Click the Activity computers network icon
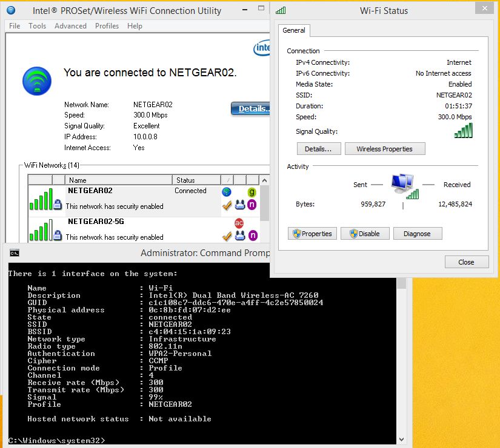This screenshot has height=448, width=500. [405, 186]
